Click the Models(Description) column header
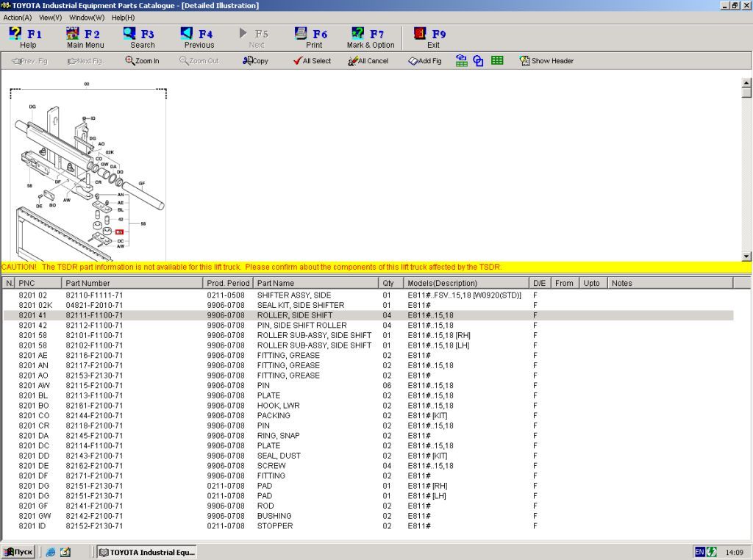 (x=465, y=283)
